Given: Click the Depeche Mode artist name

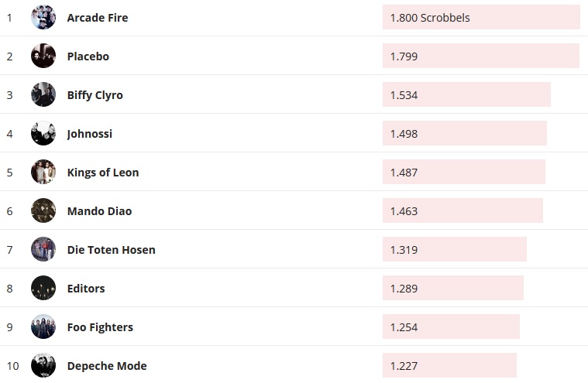Looking at the screenshot, I should (107, 366).
